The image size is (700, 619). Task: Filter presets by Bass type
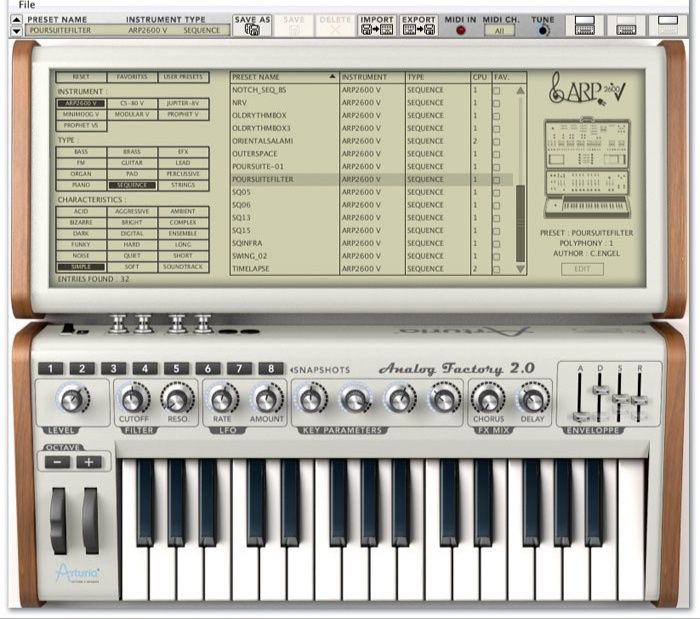(x=81, y=152)
